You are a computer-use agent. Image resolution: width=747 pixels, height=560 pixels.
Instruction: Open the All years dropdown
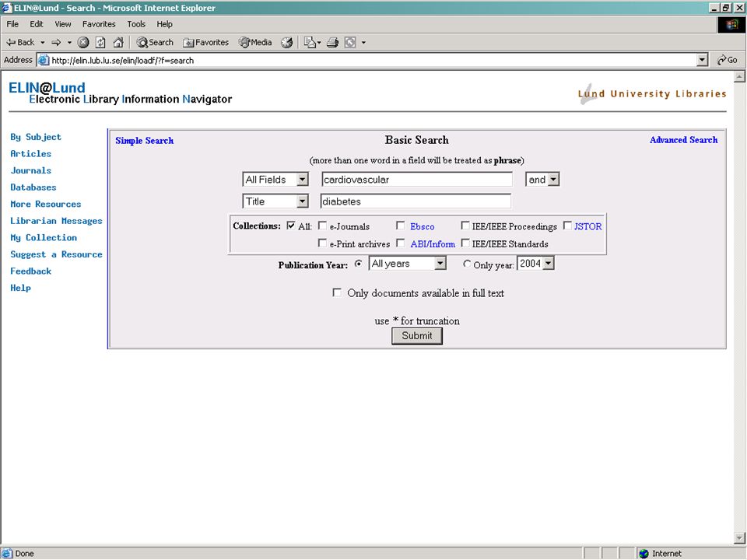click(407, 264)
